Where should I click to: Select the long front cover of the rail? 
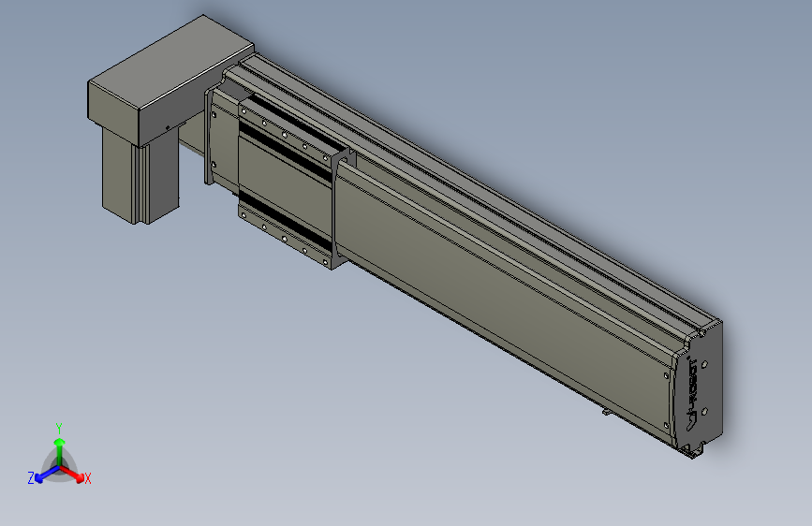tap(505, 305)
